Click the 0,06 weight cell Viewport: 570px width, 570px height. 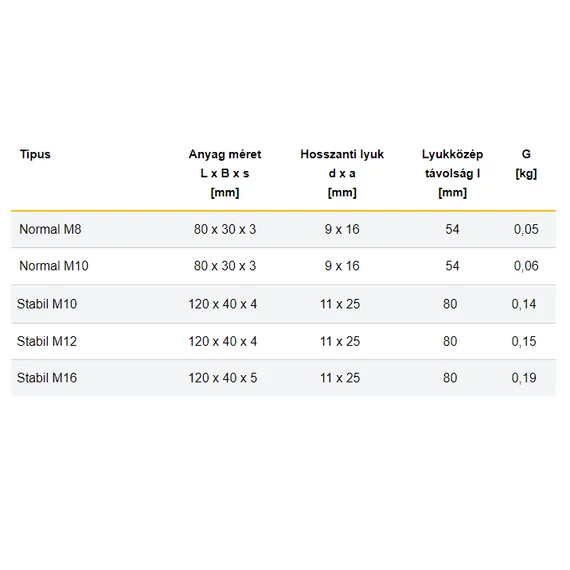pos(526,266)
